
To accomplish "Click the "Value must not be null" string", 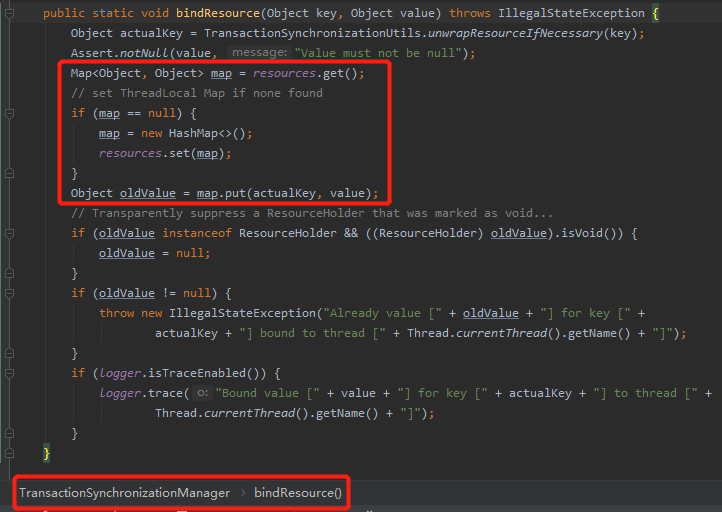I will (385, 52).
